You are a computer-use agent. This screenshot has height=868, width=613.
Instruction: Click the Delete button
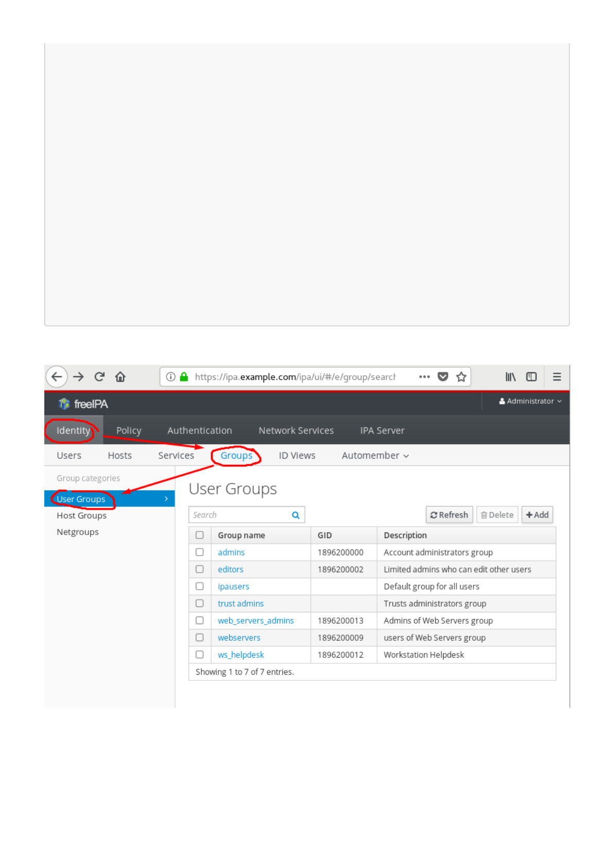coord(497,515)
